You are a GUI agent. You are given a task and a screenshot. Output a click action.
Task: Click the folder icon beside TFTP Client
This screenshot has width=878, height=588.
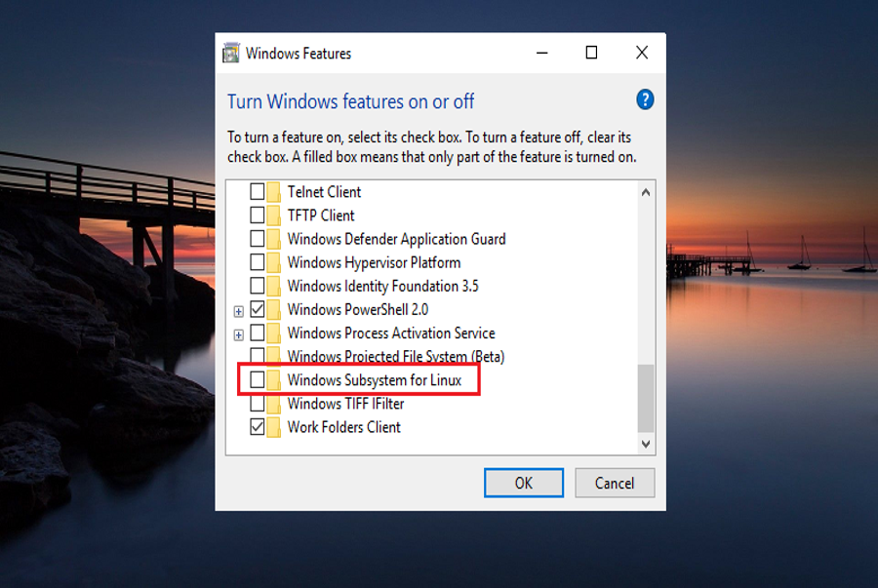coord(273,216)
